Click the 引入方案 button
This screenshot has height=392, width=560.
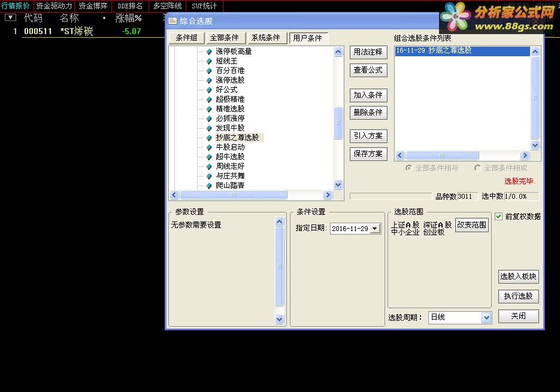[x=368, y=136]
